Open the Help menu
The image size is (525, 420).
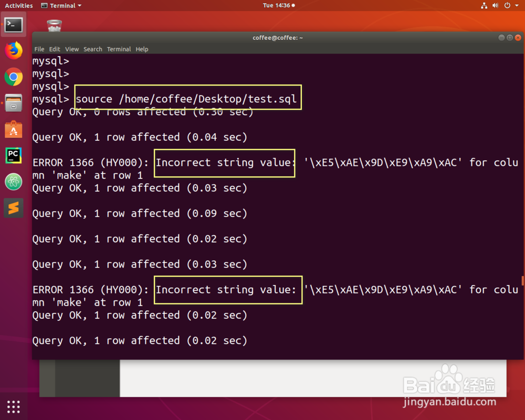(x=142, y=49)
